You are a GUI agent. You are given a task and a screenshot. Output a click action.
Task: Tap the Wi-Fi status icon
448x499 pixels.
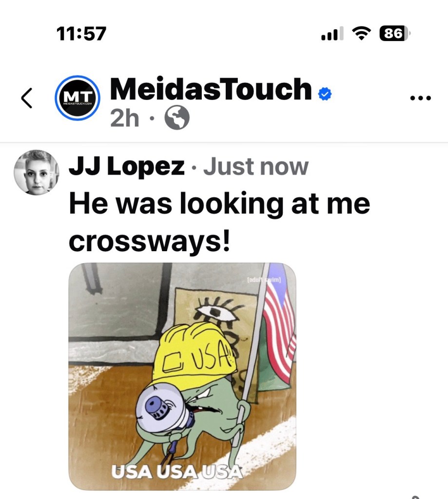[361, 33]
